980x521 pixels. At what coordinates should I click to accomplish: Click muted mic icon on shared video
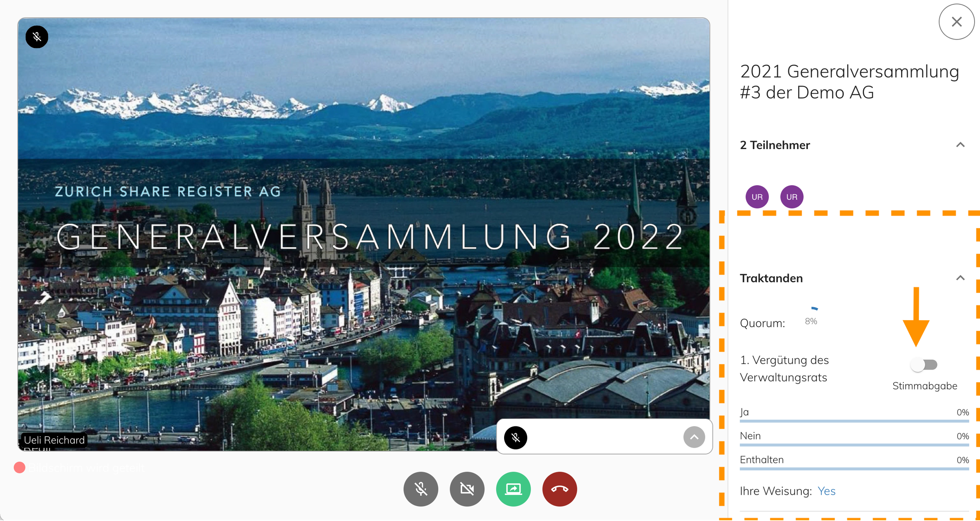tap(37, 37)
